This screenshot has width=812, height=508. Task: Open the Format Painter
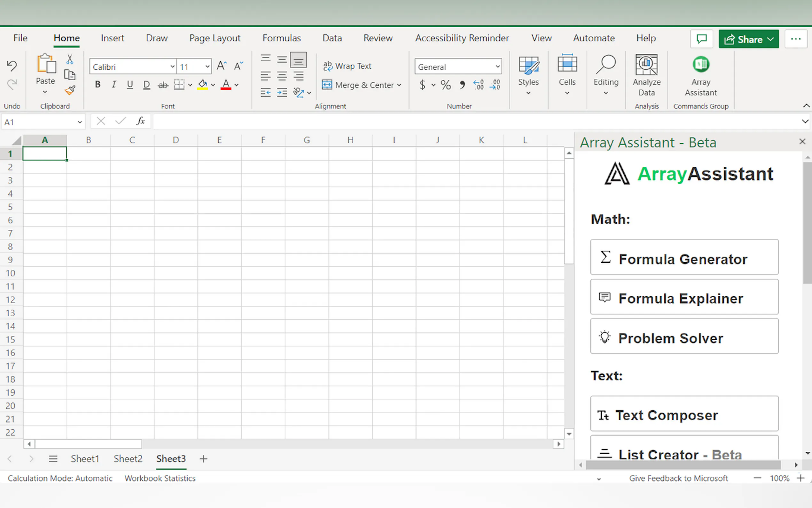coord(70,91)
